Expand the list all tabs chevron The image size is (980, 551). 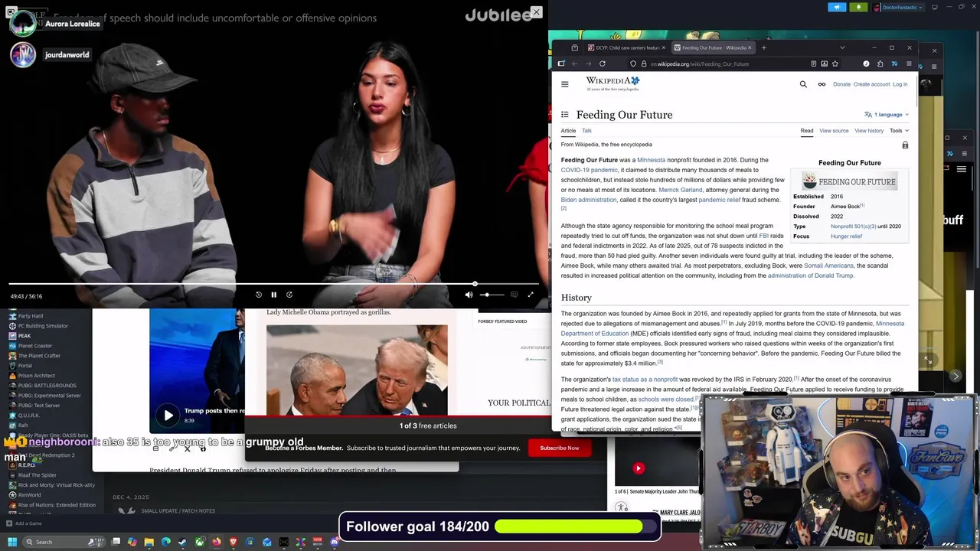tap(842, 47)
